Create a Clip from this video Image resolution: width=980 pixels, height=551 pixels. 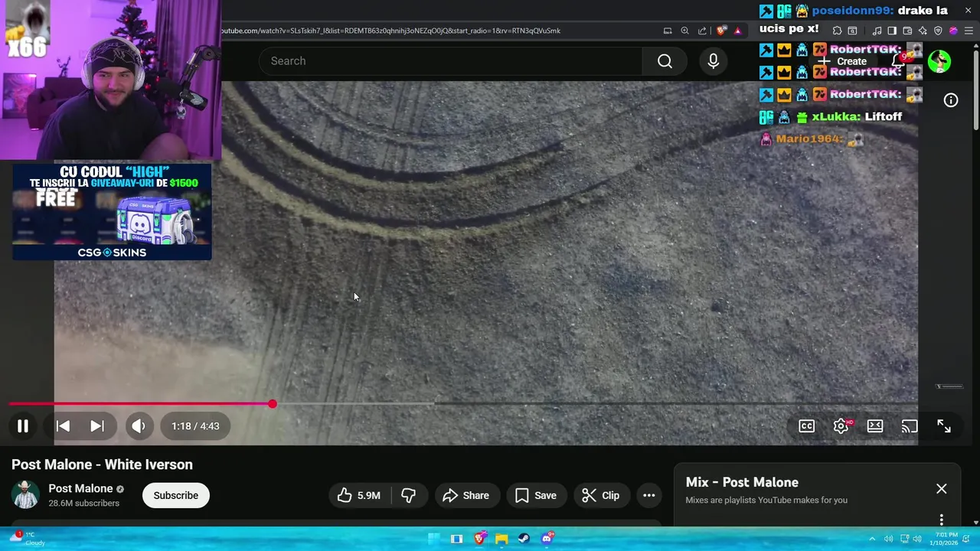(601, 495)
